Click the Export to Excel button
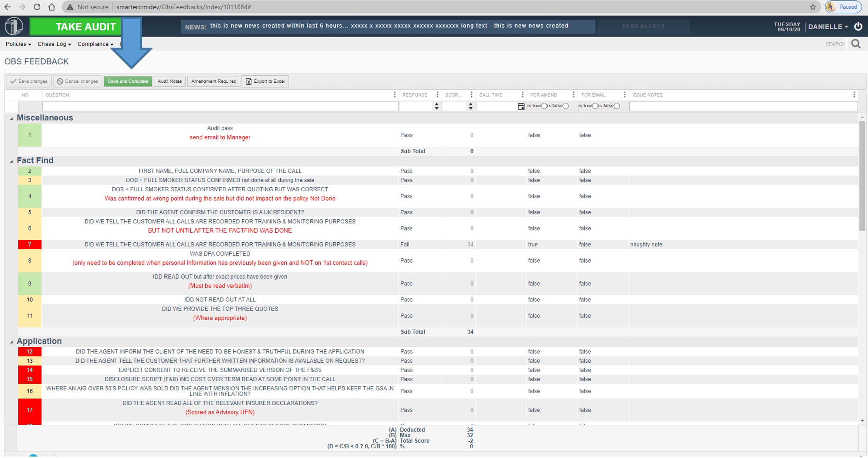Image resolution: width=868 pixels, height=458 pixels. [265, 81]
